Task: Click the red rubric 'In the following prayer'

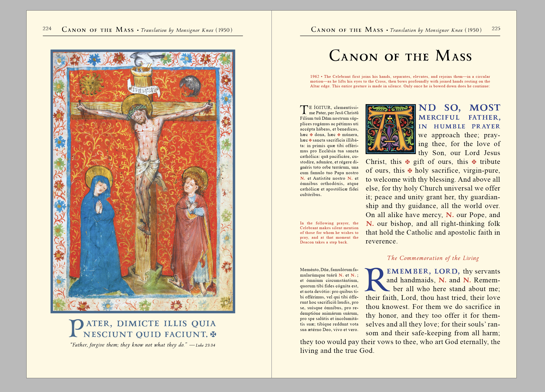Action: pos(329,233)
